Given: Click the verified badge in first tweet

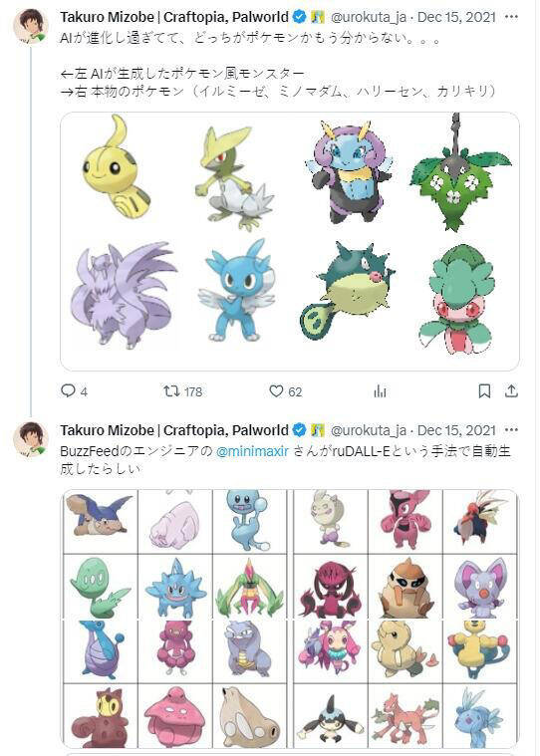Looking at the screenshot, I should pos(300,17).
